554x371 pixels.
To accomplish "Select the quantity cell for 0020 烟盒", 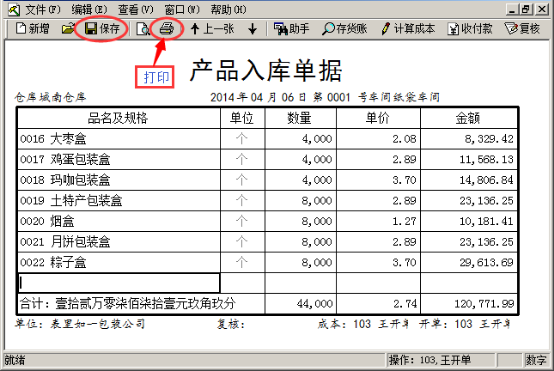I will tap(301, 221).
